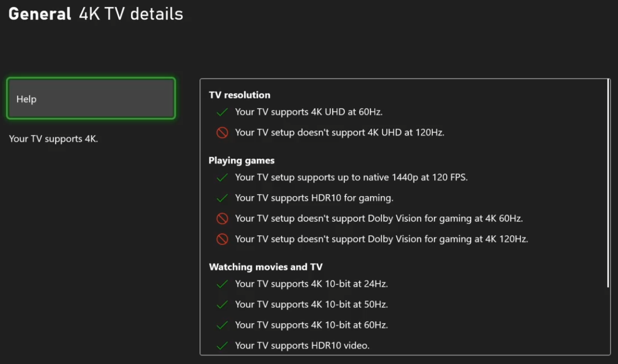618x364 pixels.
Task: Click the Watching movies and TV heading
Action: pyautogui.click(x=265, y=267)
